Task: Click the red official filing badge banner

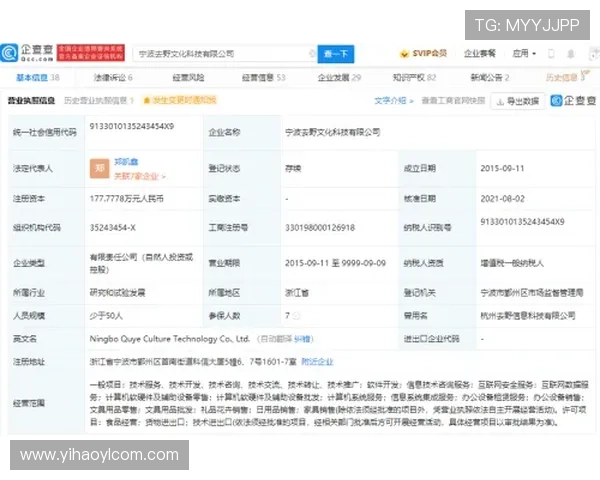Action: coord(91,53)
